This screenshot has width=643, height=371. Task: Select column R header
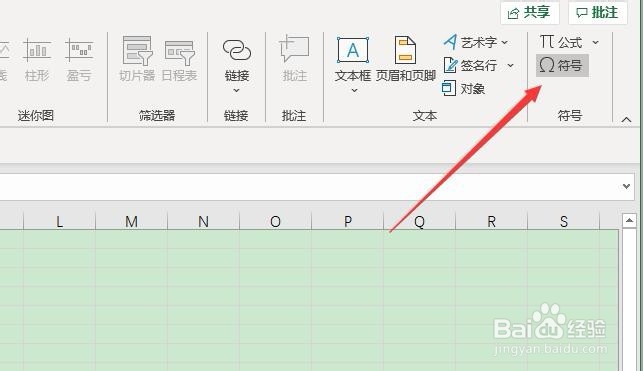(491, 221)
